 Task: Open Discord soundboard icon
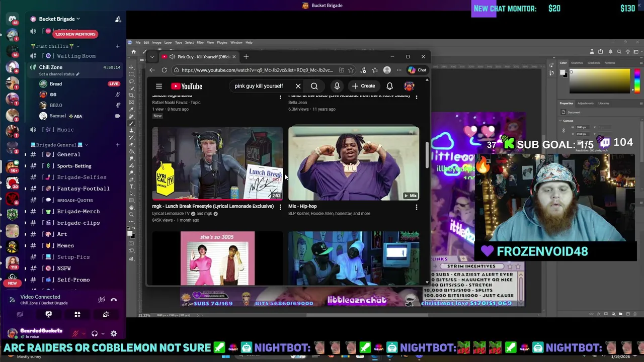coord(106,314)
